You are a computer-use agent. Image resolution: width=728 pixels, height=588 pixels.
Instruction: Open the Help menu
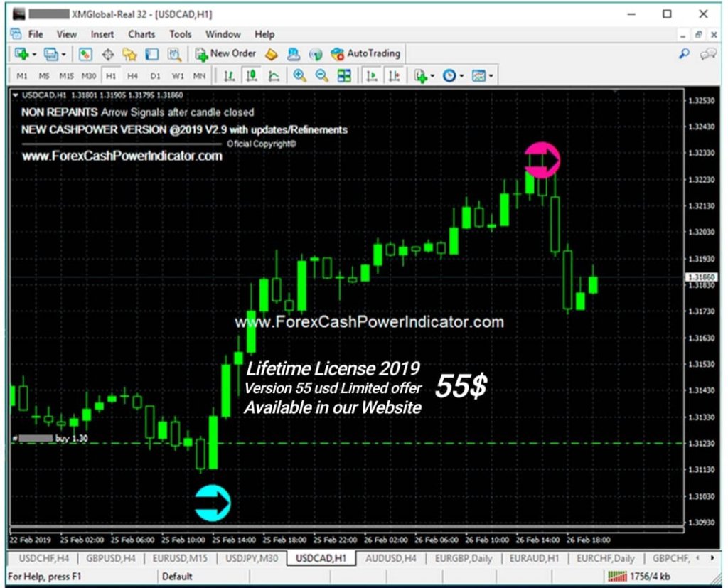click(264, 34)
